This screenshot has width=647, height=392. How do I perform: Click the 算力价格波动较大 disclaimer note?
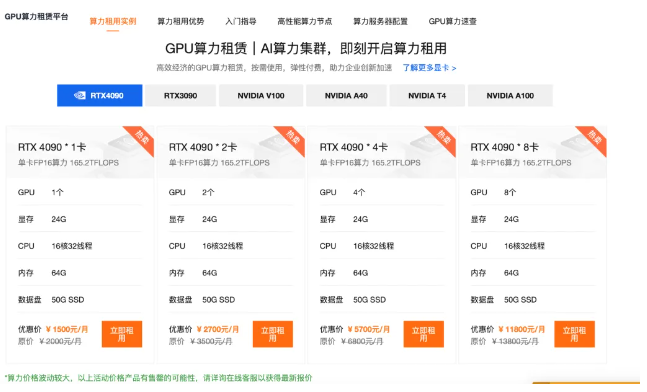pos(158,378)
